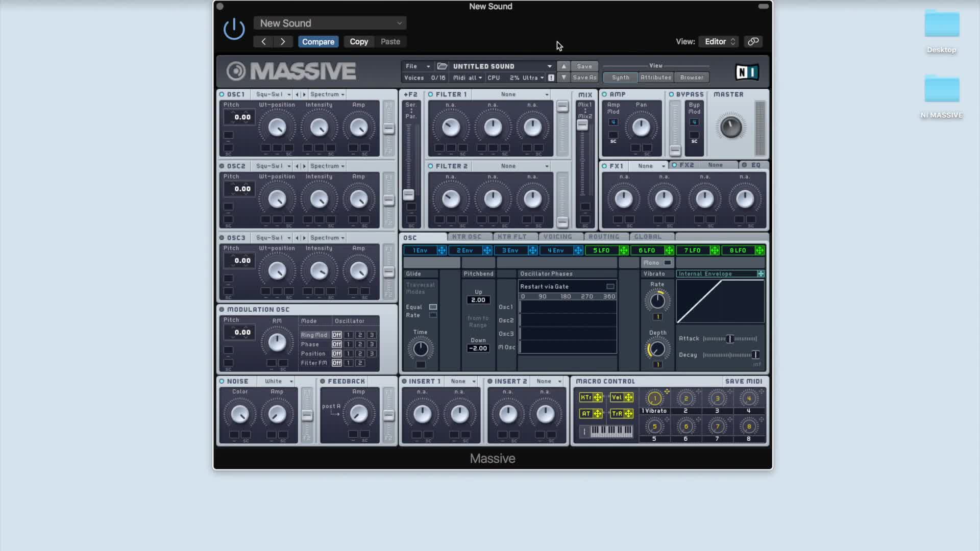Toggle the OSC2 enable switch
980x551 pixels.
tap(222, 166)
